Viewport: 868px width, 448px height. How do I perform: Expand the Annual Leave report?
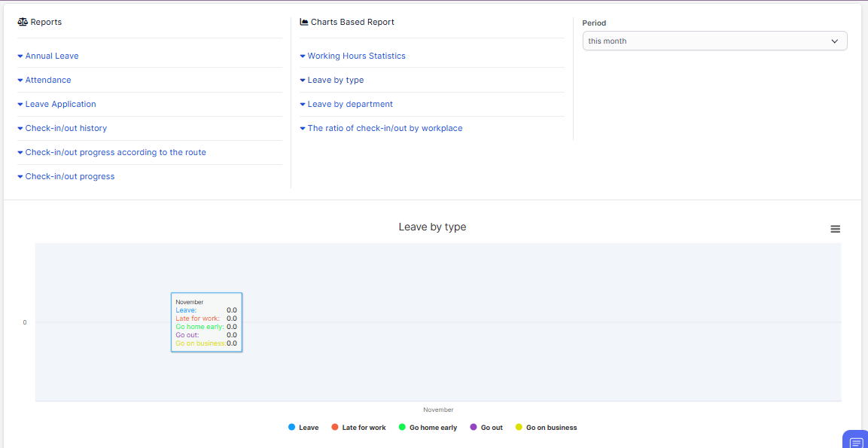[x=51, y=56]
